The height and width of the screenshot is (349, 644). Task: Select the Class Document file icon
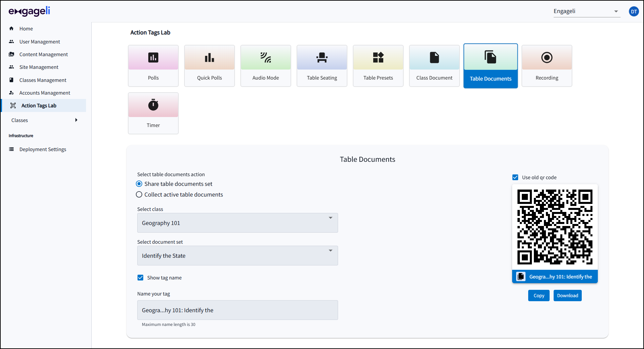point(434,57)
